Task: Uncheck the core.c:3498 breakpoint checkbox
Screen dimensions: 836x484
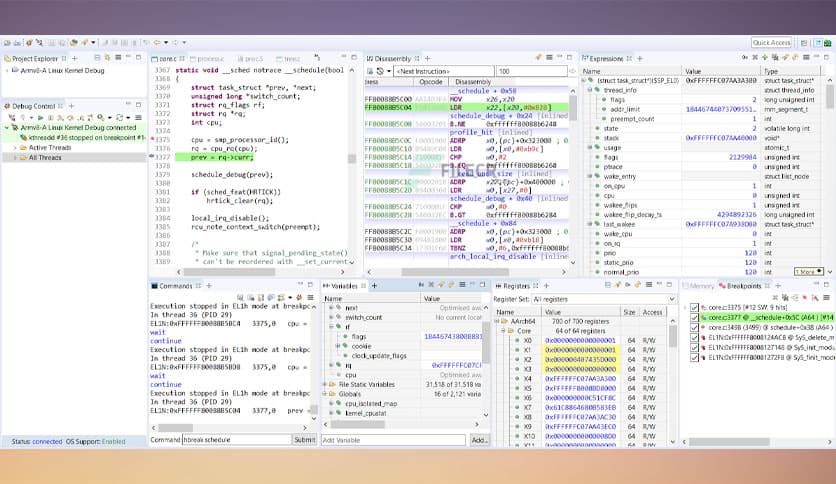Action: (x=695, y=328)
